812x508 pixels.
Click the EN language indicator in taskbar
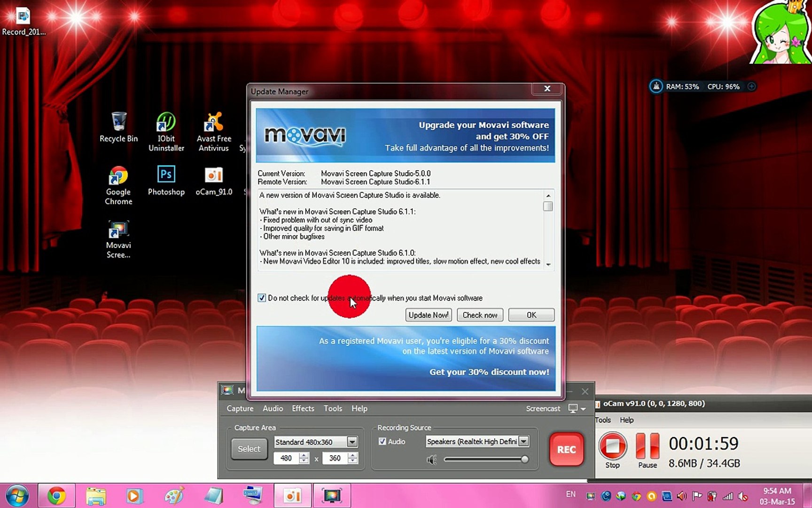(570, 494)
